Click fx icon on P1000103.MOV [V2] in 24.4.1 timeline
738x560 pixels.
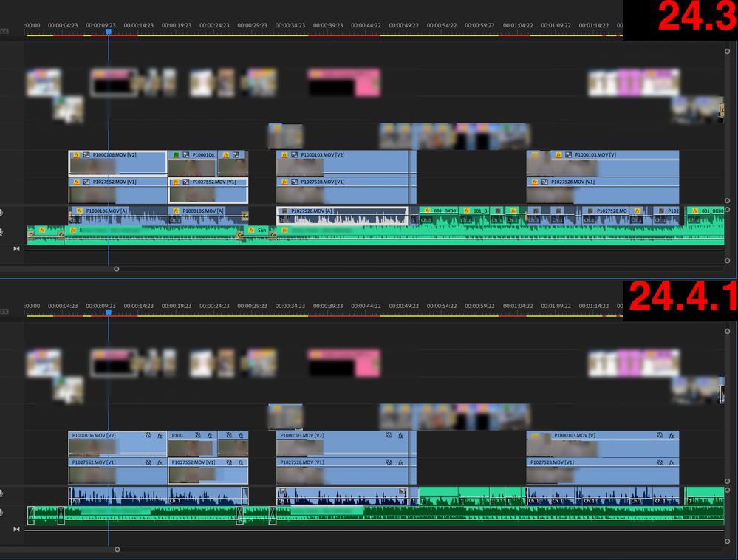pyautogui.click(x=401, y=436)
